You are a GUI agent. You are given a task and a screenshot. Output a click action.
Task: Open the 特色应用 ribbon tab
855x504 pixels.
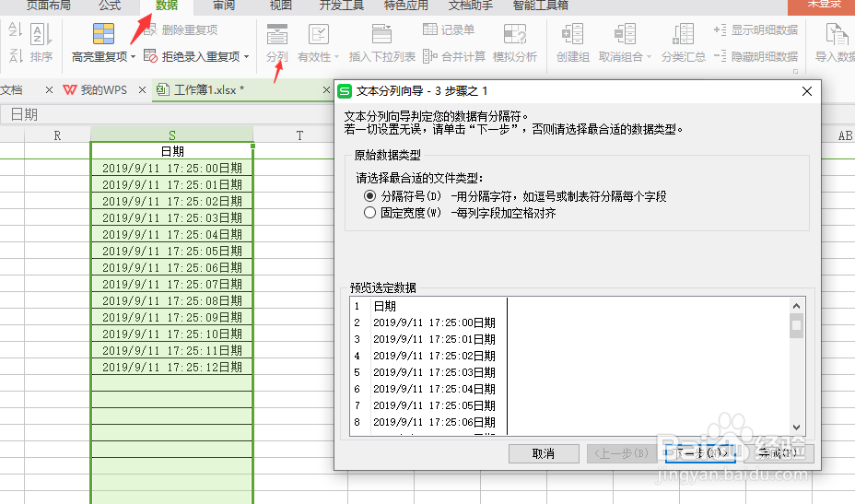pos(405,6)
